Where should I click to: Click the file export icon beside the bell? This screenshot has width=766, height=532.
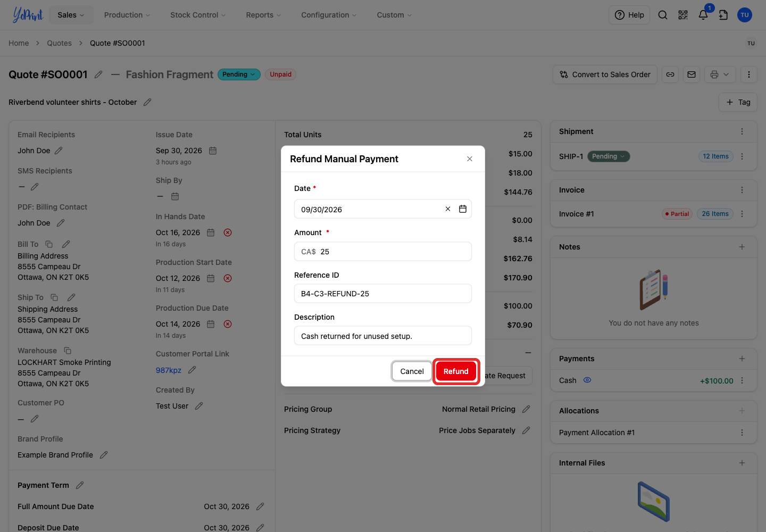tap(723, 15)
